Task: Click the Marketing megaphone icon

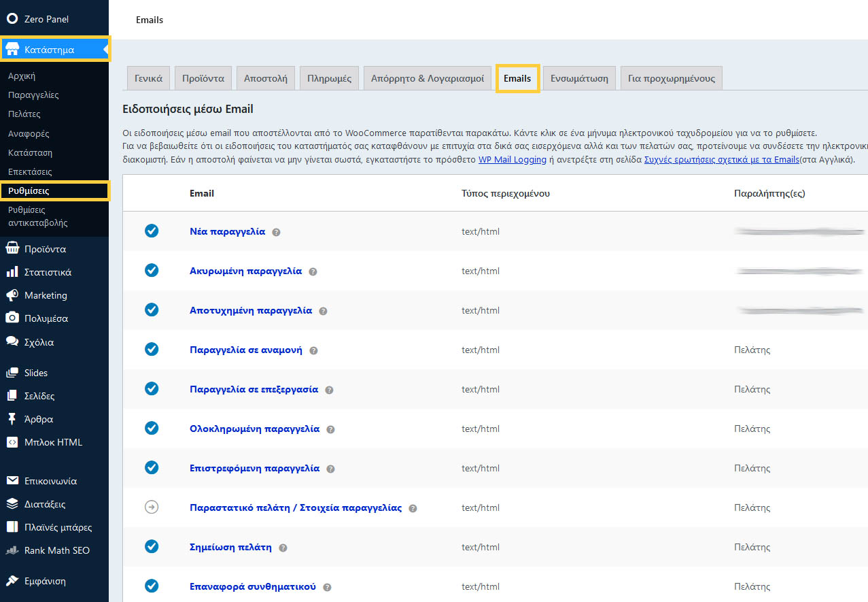Action: pos(12,295)
